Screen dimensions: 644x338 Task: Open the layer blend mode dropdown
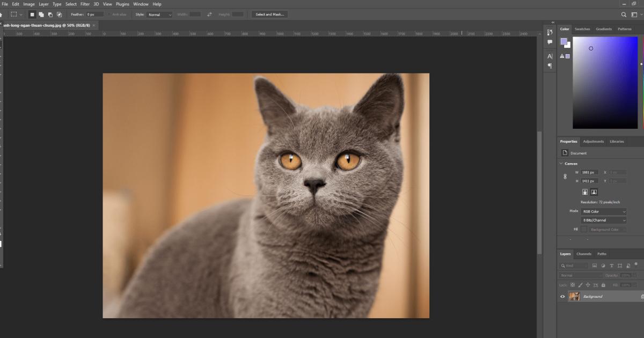click(x=579, y=275)
